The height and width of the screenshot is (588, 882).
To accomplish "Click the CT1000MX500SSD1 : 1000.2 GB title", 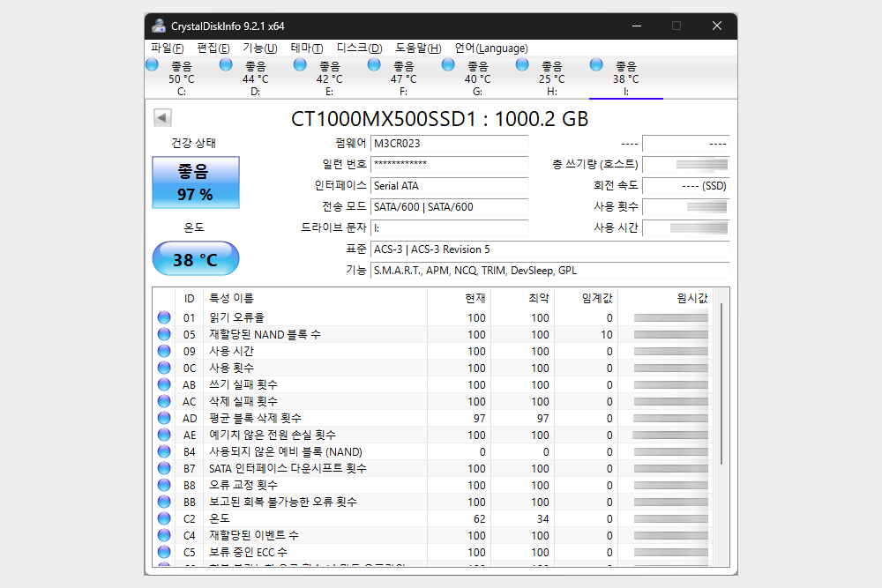I will 440,119.
